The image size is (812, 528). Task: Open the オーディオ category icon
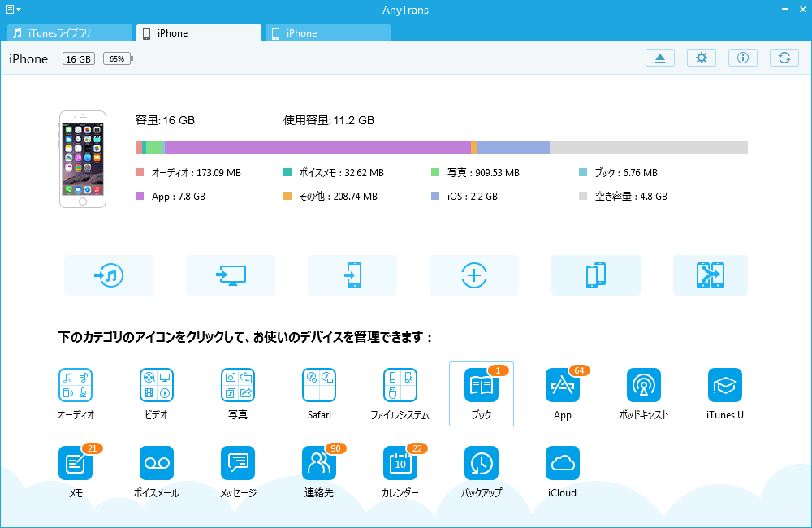(x=76, y=385)
